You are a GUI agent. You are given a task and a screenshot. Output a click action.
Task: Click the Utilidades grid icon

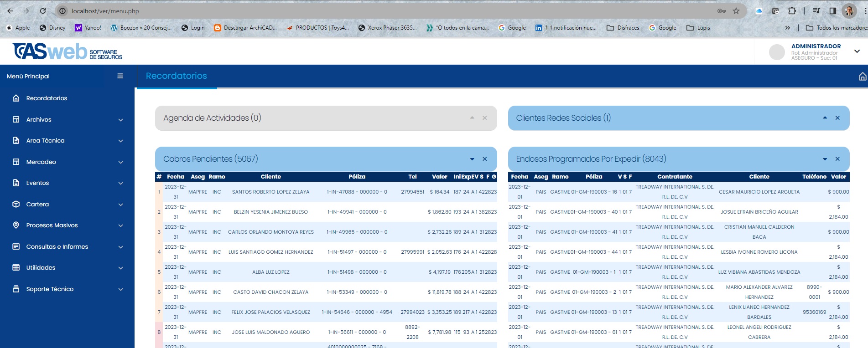pyautogui.click(x=16, y=267)
